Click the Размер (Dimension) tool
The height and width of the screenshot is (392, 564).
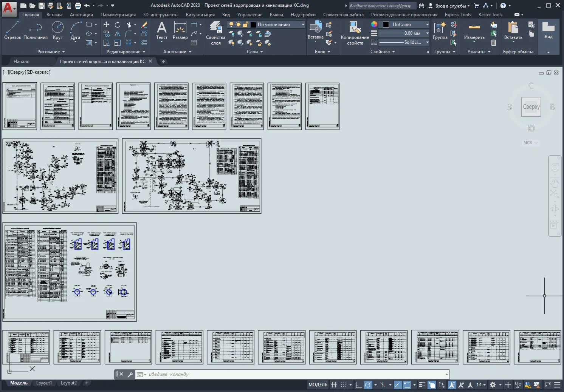pos(180,30)
